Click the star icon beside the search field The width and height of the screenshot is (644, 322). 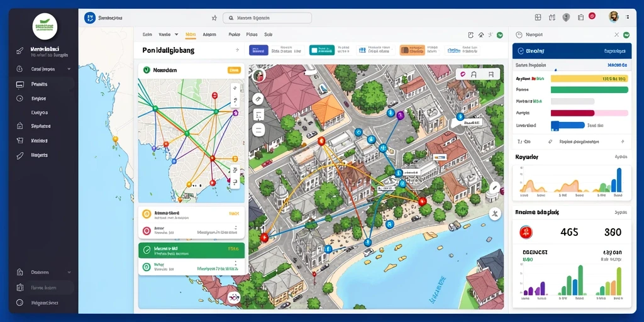coord(214,18)
